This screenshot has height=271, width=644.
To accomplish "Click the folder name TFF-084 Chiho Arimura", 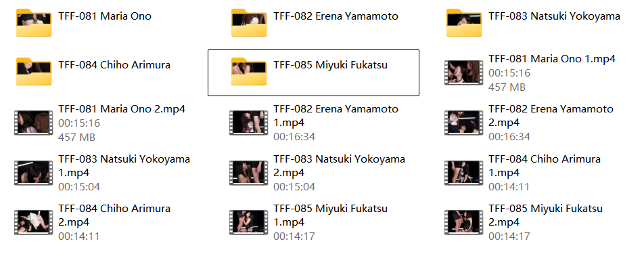I will click(114, 65).
